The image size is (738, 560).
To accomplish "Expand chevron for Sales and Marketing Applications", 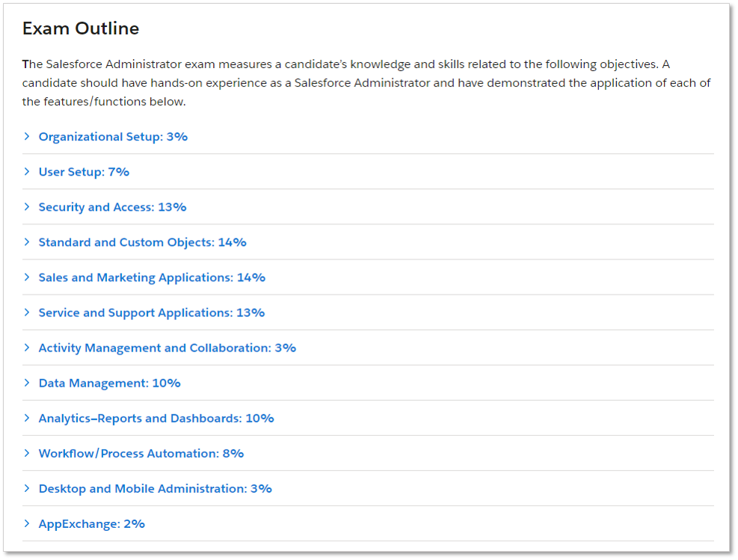I will [27, 277].
